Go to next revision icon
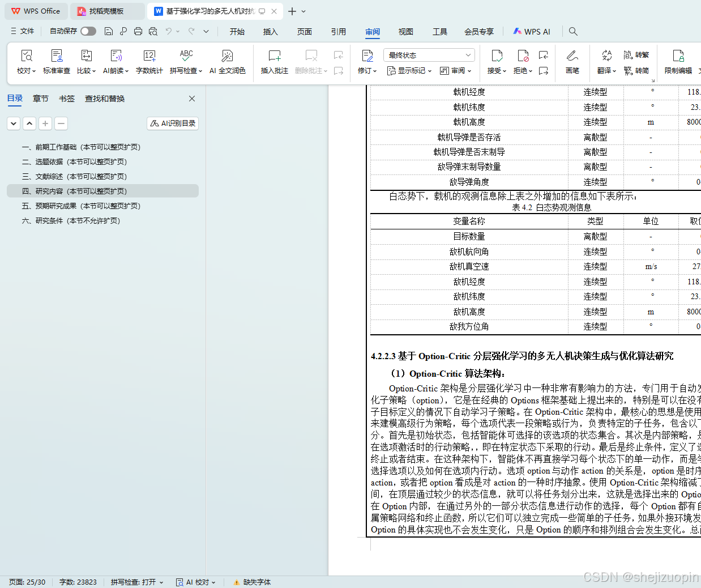701x588 pixels. pos(544,71)
